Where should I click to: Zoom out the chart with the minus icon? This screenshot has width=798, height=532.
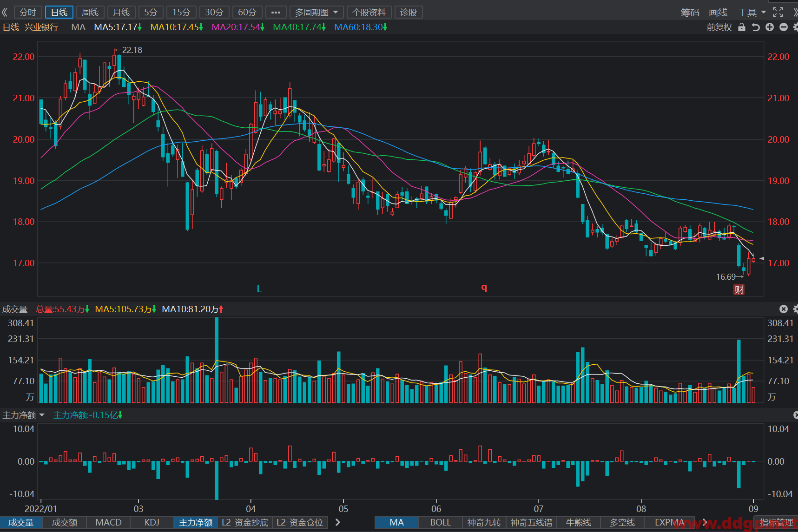click(783, 27)
